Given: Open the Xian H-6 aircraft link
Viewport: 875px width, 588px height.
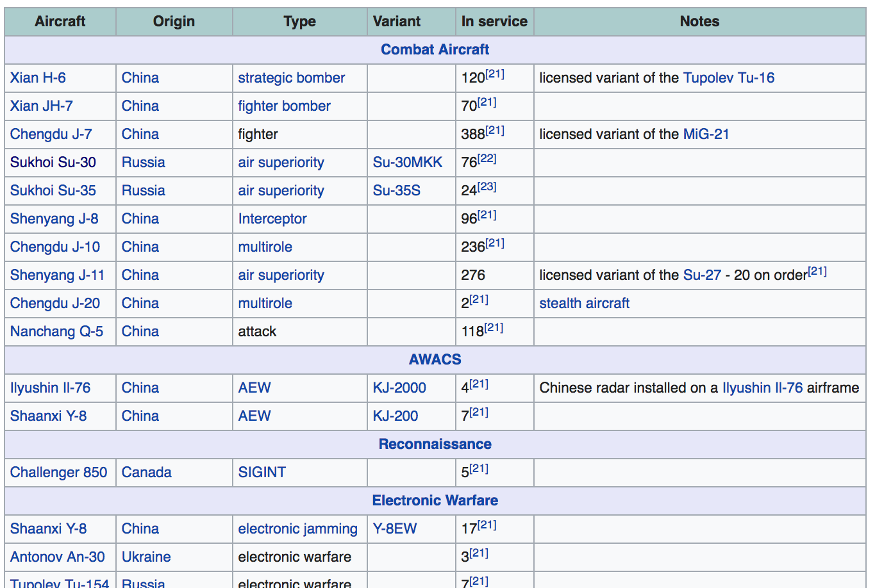Looking at the screenshot, I should (38, 78).
